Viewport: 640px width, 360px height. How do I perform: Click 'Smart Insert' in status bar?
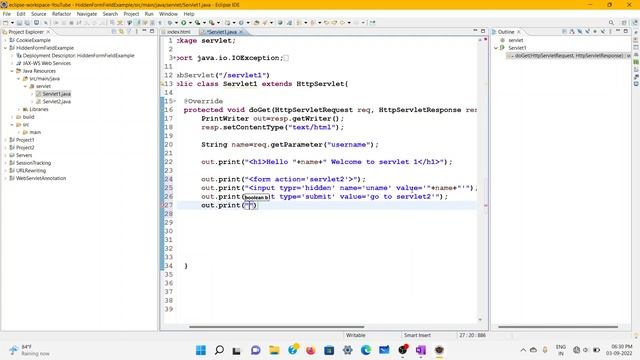point(417,335)
